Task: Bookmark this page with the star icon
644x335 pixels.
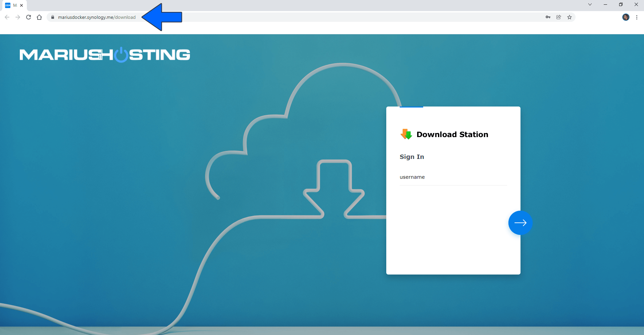Action: [569, 17]
